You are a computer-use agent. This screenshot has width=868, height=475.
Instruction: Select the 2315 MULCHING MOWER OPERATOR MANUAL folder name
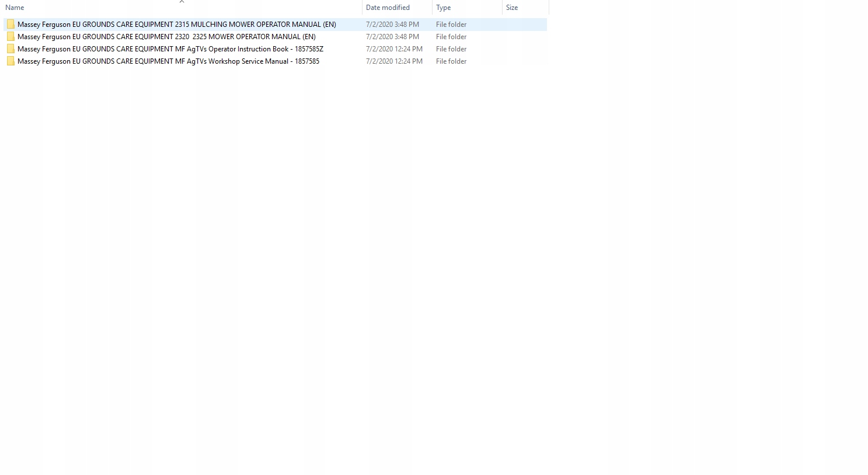177,25
